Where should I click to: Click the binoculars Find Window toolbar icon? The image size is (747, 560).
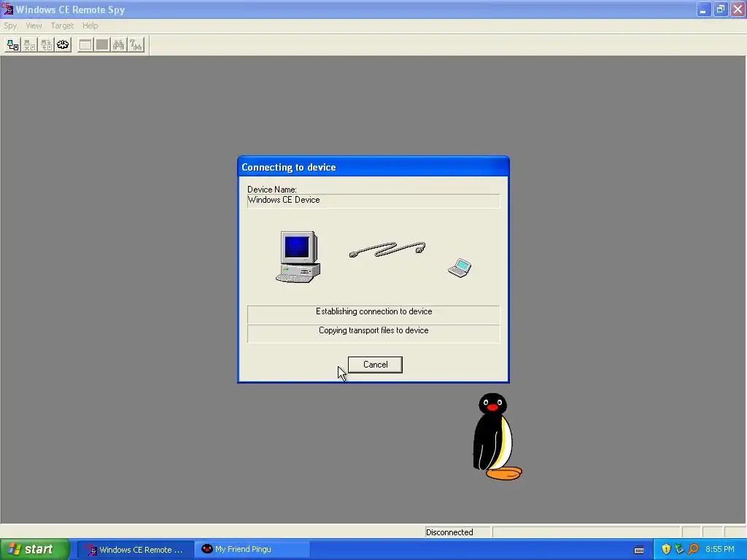pos(119,44)
